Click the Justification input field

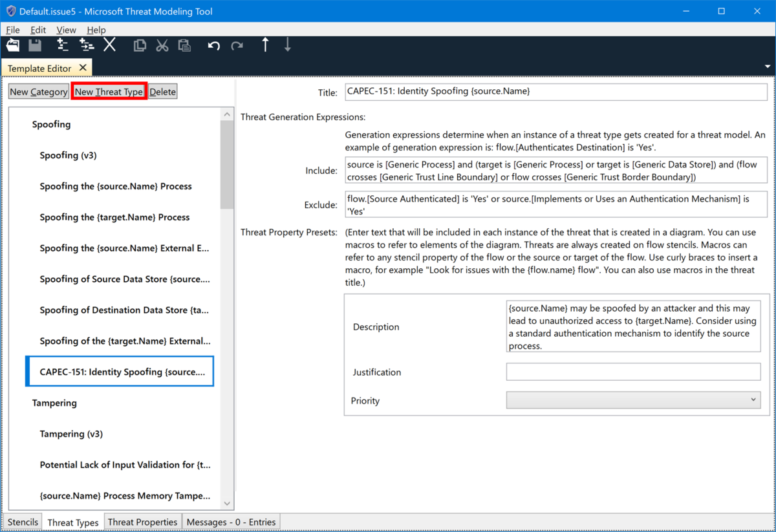(x=633, y=372)
